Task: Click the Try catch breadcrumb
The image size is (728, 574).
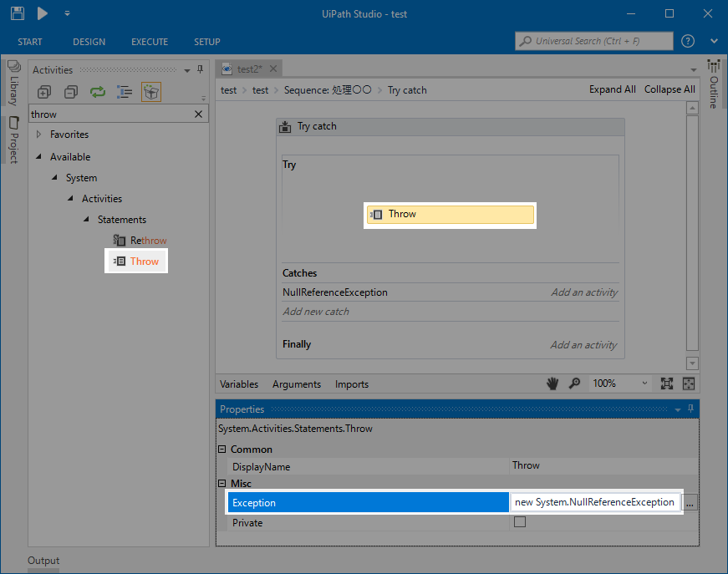Action: click(x=407, y=90)
